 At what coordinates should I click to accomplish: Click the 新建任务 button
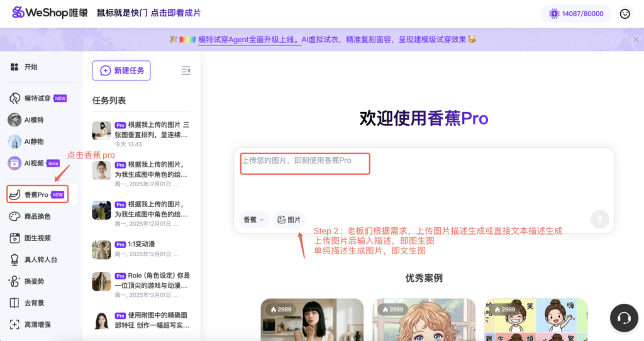(121, 70)
